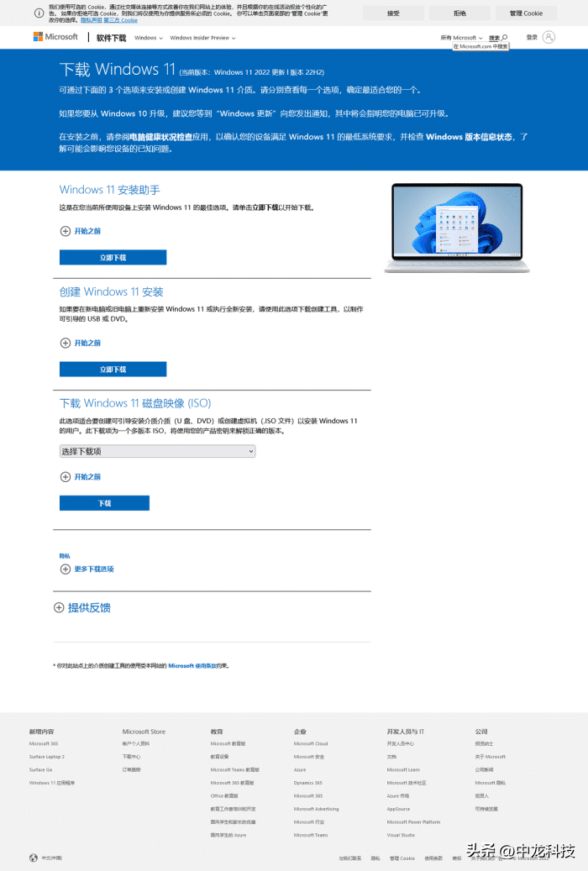Image resolution: width=588 pixels, height=871 pixels.
Task: Click the user account avatar icon
Action: pos(549,37)
